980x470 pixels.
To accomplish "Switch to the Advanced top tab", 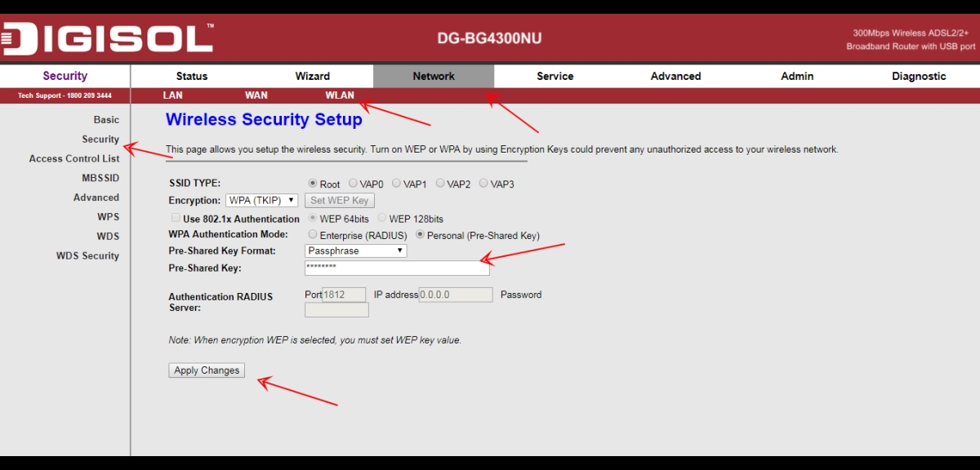I will (676, 76).
